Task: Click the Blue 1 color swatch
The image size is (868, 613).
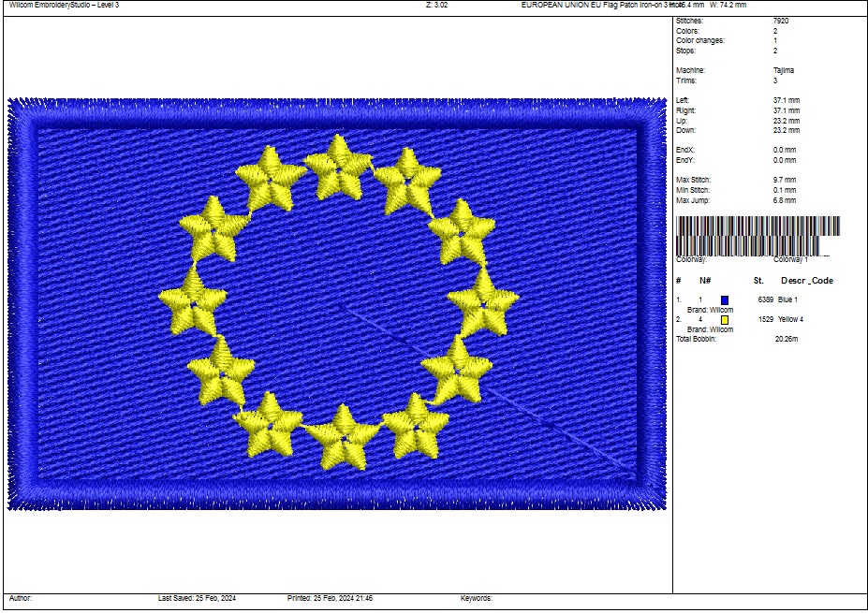Action: point(725,299)
